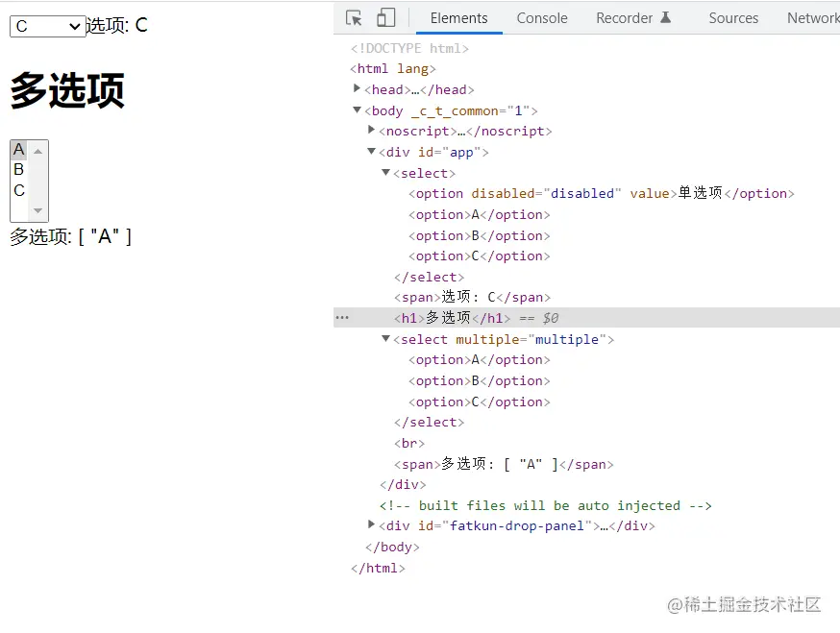Select option A line under select multiple
This screenshot has width=840, height=633.
click(479, 360)
